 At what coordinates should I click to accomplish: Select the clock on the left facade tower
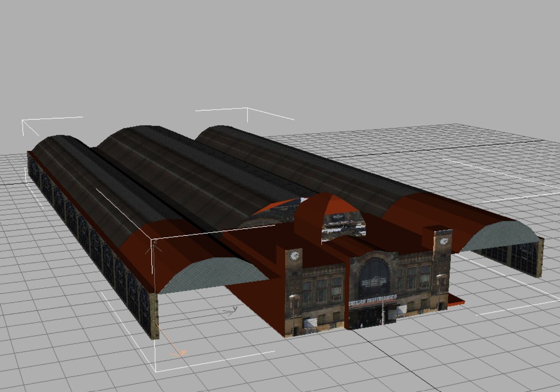(294, 255)
